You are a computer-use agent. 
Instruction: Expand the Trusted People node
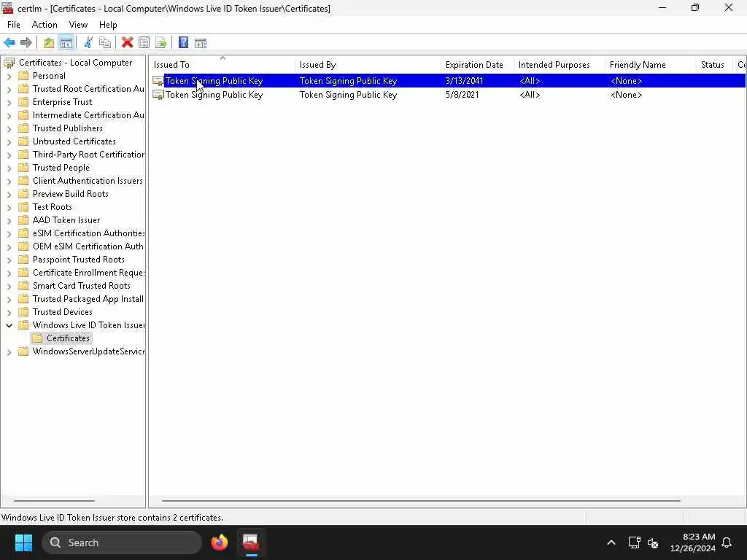9,168
